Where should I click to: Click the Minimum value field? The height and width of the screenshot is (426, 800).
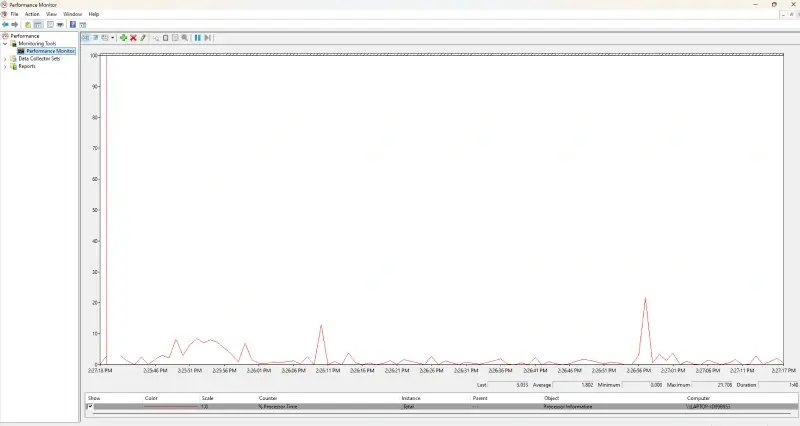click(x=642, y=385)
